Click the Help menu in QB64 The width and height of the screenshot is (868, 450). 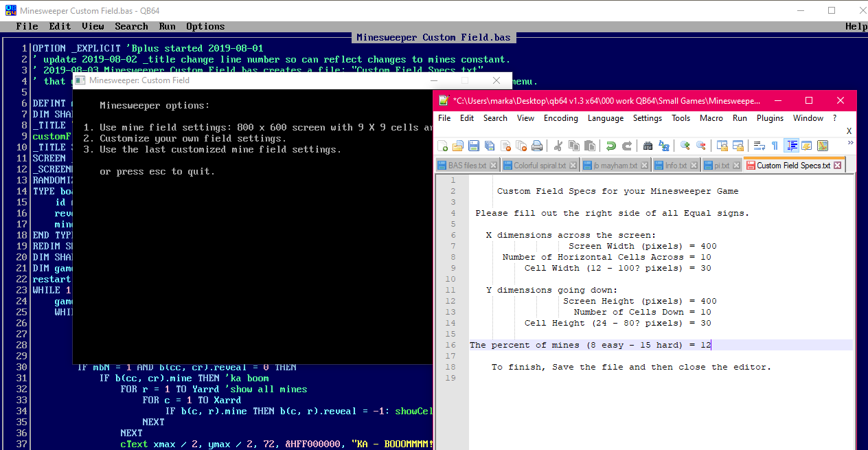[x=856, y=26]
